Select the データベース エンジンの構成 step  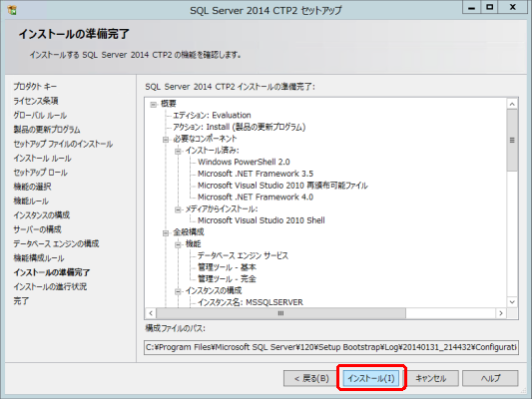(56, 243)
